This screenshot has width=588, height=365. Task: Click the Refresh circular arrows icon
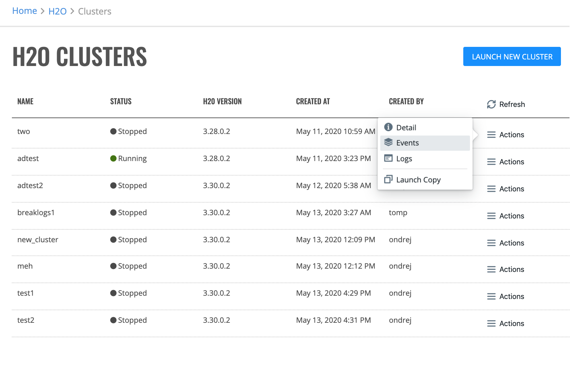click(491, 104)
